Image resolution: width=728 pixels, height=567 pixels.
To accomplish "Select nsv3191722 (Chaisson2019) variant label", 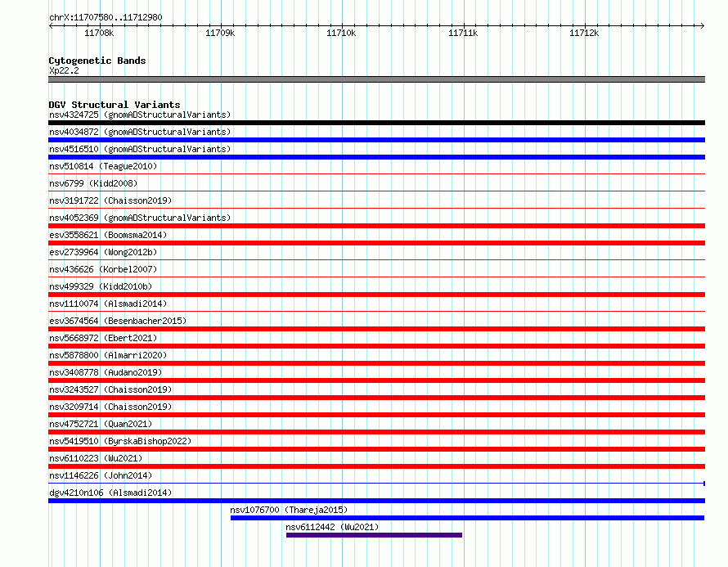I will [110, 200].
